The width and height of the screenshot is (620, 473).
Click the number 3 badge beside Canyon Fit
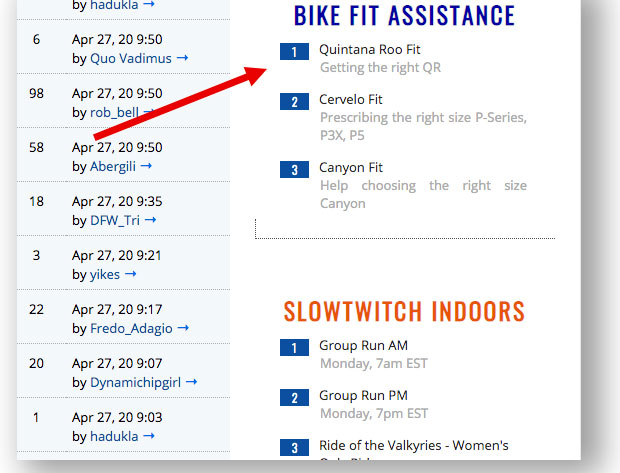[x=294, y=169]
